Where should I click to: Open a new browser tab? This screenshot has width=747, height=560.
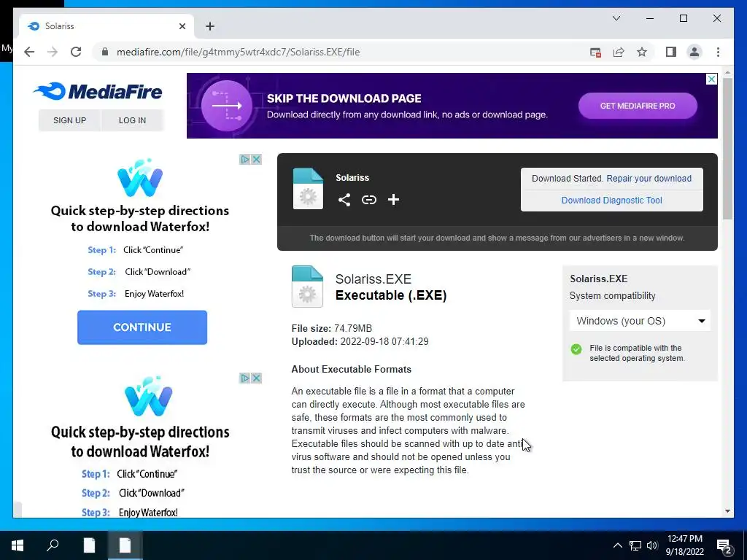209,26
